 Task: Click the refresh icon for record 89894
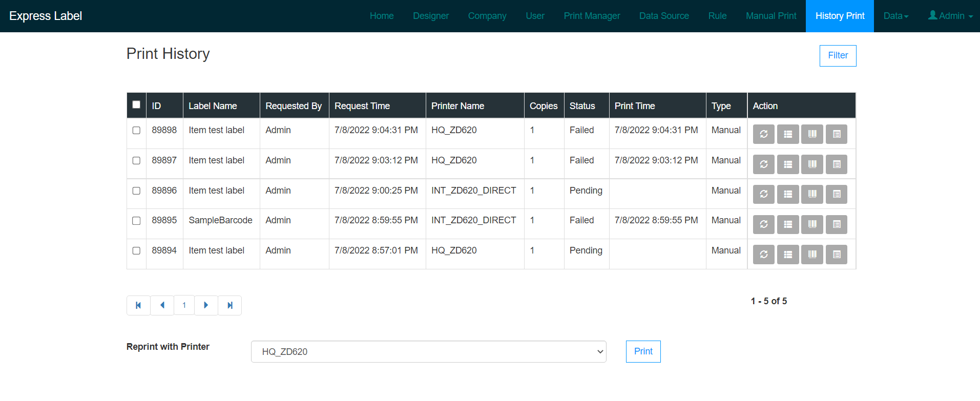(763, 255)
